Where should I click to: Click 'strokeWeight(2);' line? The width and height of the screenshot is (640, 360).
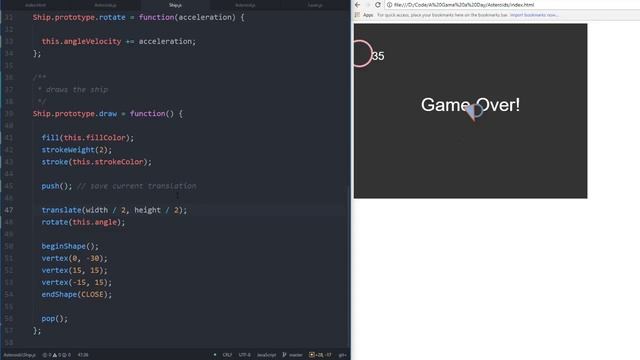point(76,150)
